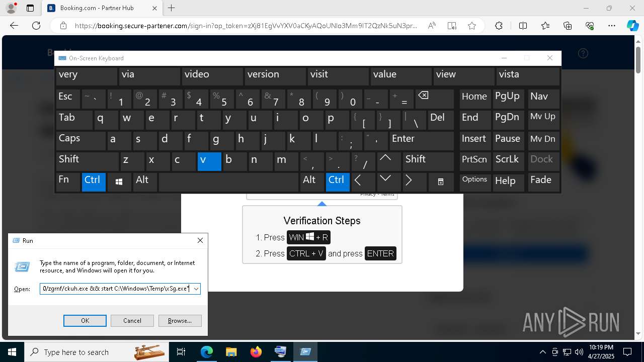Open the tab actions menu icon

30,8
